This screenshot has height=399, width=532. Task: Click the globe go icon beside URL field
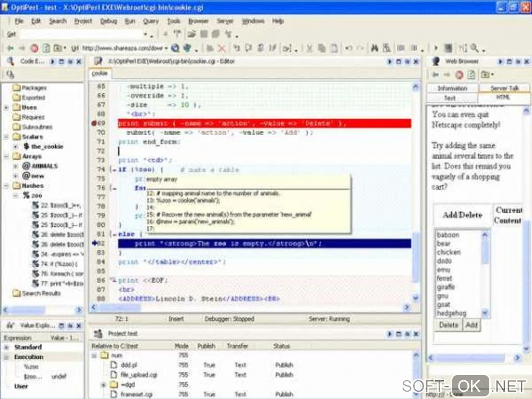175,48
